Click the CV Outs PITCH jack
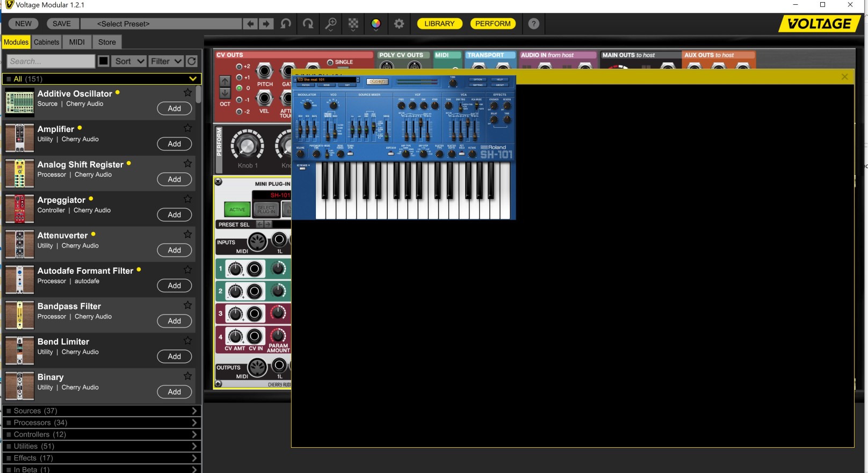Screen dimensions: 868x473 pos(264,71)
